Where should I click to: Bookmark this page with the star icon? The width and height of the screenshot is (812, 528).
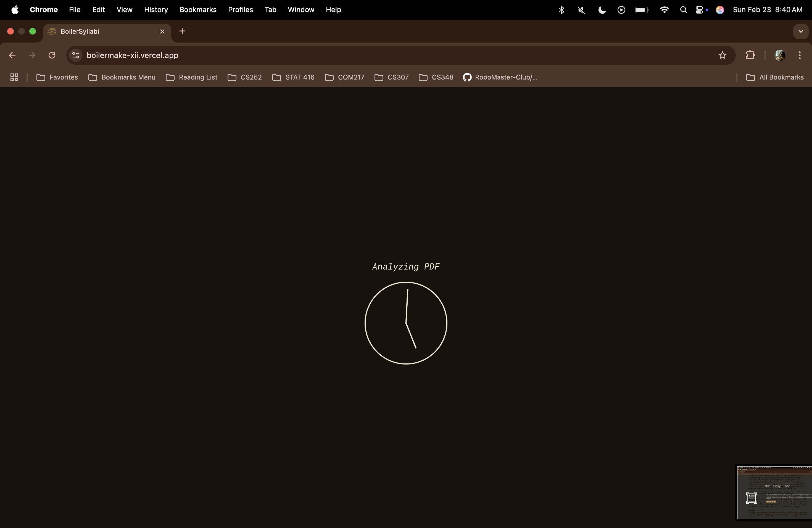click(x=722, y=55)
